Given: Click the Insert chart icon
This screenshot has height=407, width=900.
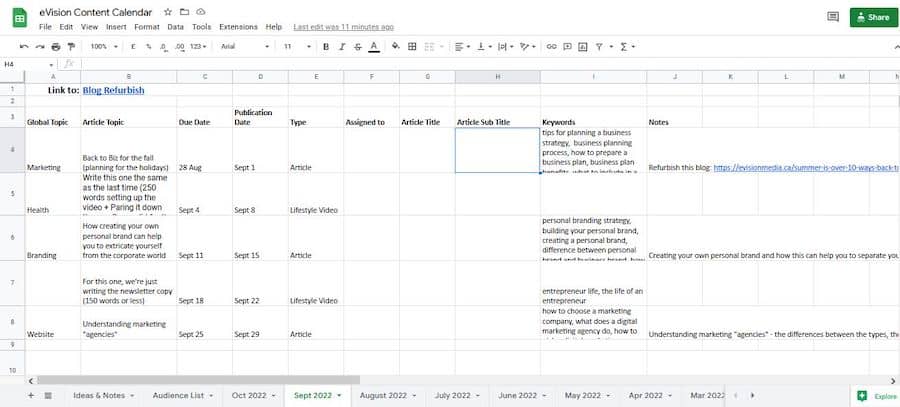Looking at the screenshot, I should click(x=583, y=46).
